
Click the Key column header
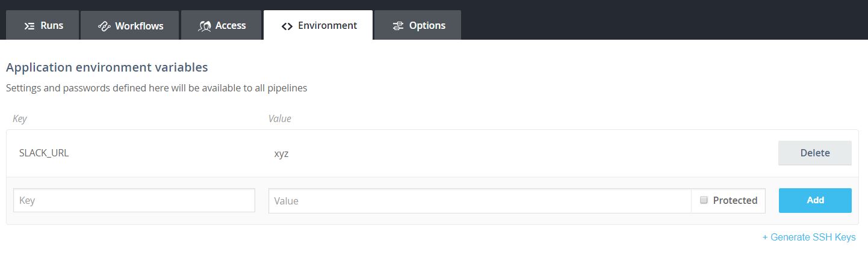tap(20, 118)
